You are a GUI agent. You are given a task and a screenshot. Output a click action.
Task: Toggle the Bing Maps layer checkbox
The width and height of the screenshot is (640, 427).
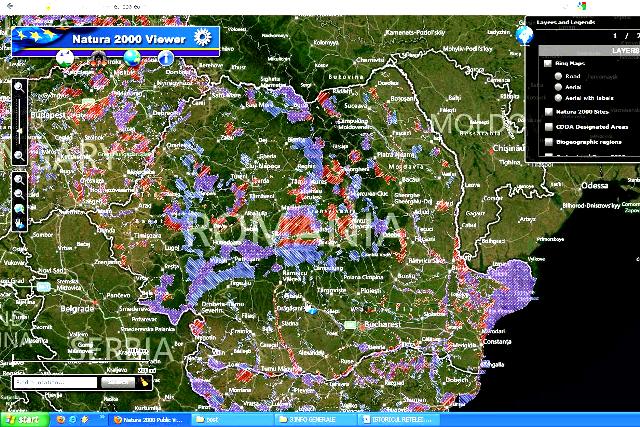548,62
